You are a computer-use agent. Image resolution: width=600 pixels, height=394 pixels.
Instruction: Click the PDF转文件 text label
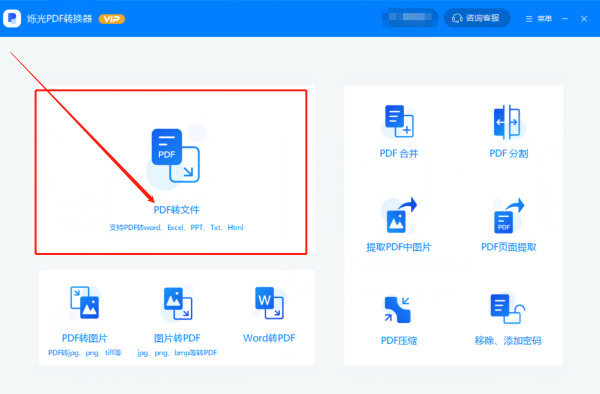coord(176,210)
